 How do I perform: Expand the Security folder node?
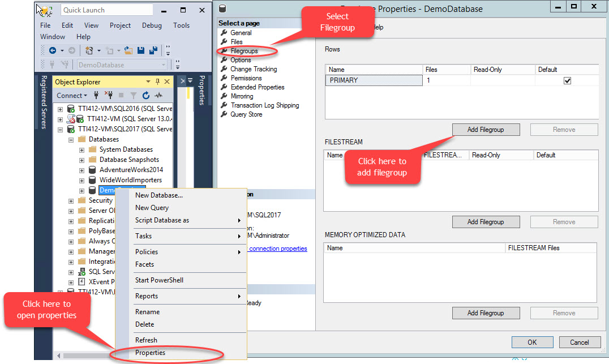point(71,201)
